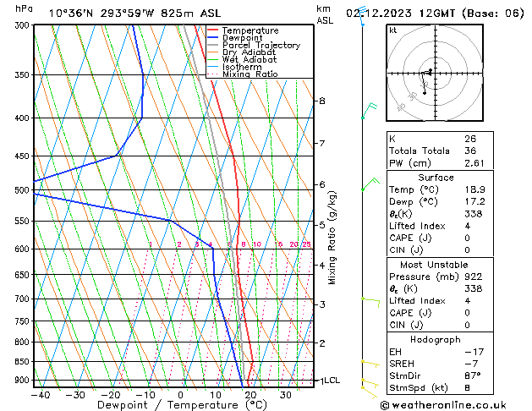Viewport: 532px width, 411px height.
Task: Click the "Most Unstable" section heading
Action: tap(434, 265)
